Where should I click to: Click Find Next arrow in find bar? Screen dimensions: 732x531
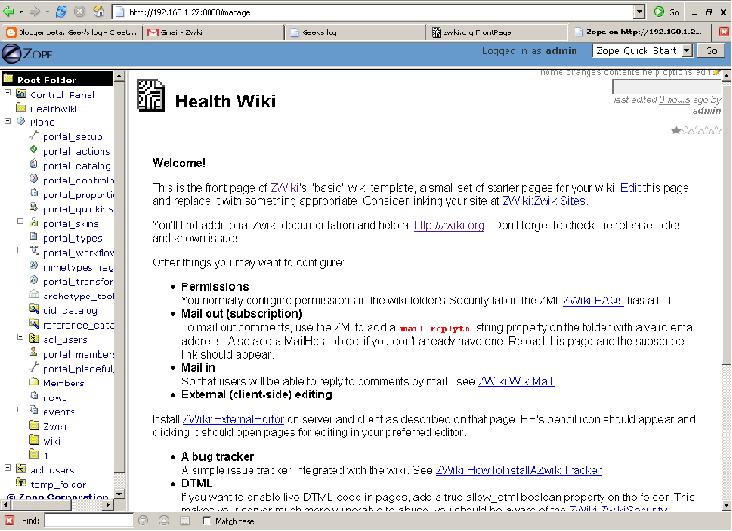143,520
